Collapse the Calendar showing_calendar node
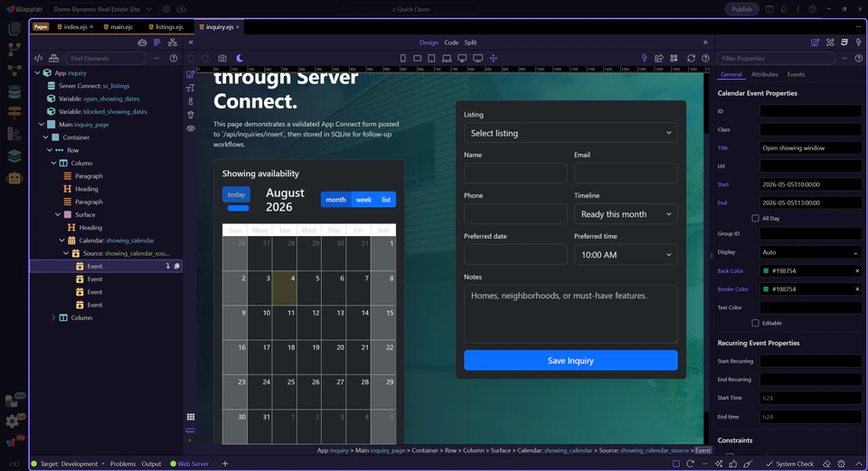Image resolution: width=868 pixels, height=471 pixels. (62, 240)
